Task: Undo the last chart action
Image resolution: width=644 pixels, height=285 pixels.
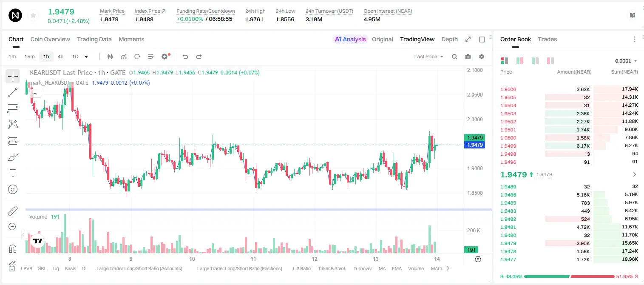Action: click(x=185, y=57)
